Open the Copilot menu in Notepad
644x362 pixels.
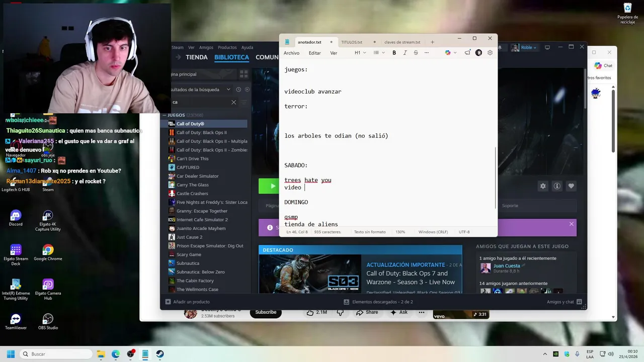pyautogui.click(x=450, y=53)
